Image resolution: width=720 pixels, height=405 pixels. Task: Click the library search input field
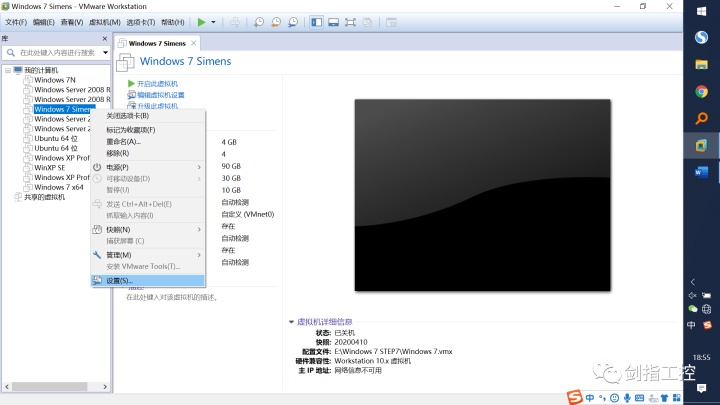pos(57,53)
